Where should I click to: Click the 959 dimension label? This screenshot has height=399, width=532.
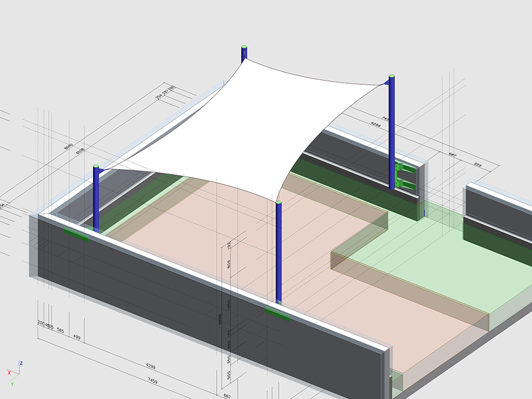478,165
